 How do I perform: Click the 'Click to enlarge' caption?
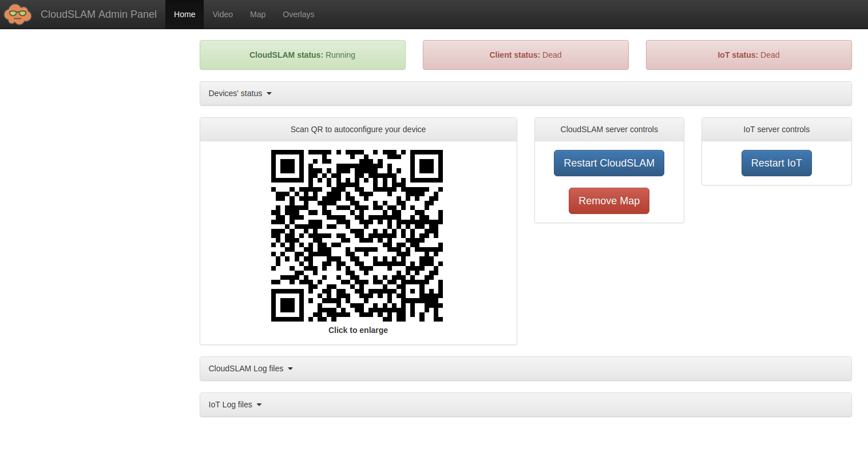[358, 330]
